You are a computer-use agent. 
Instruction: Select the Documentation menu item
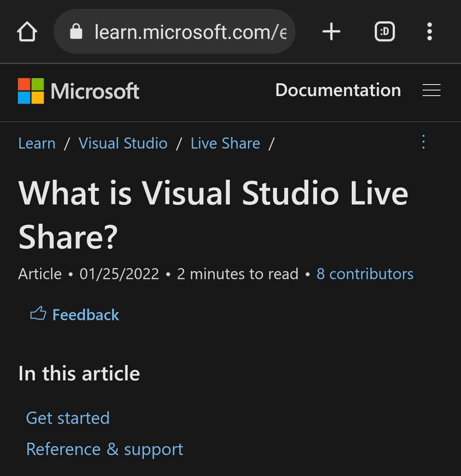click(338, 91)
